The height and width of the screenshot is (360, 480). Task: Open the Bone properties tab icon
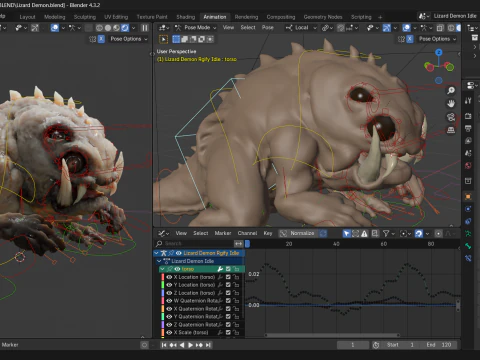(x=468, y=246)
